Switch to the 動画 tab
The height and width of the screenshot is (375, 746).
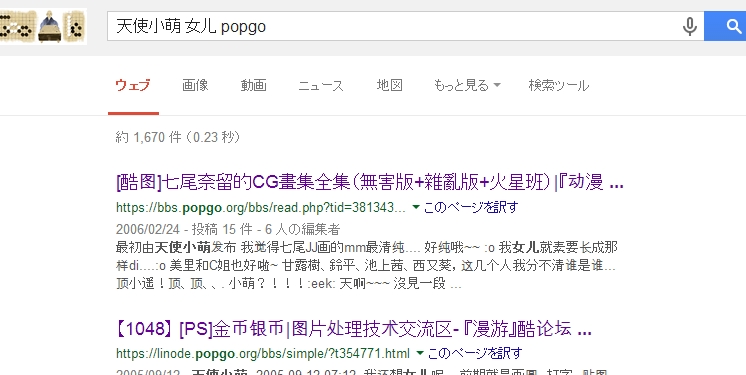(254, 85)
